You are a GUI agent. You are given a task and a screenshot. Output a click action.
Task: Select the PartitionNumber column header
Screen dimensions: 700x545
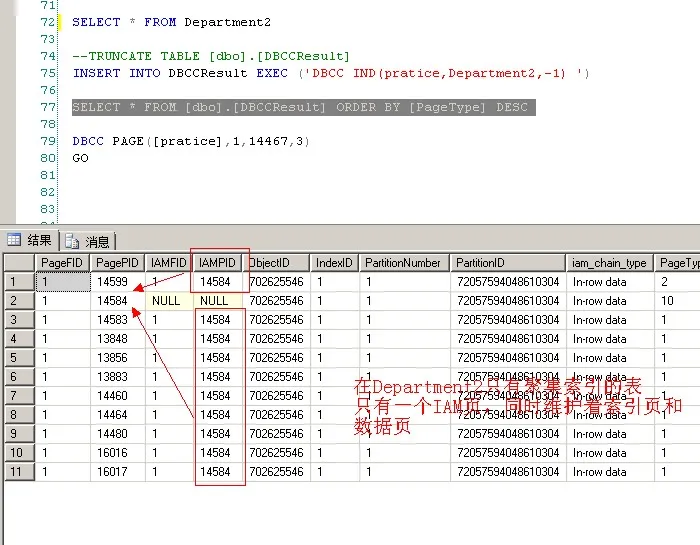404,263
